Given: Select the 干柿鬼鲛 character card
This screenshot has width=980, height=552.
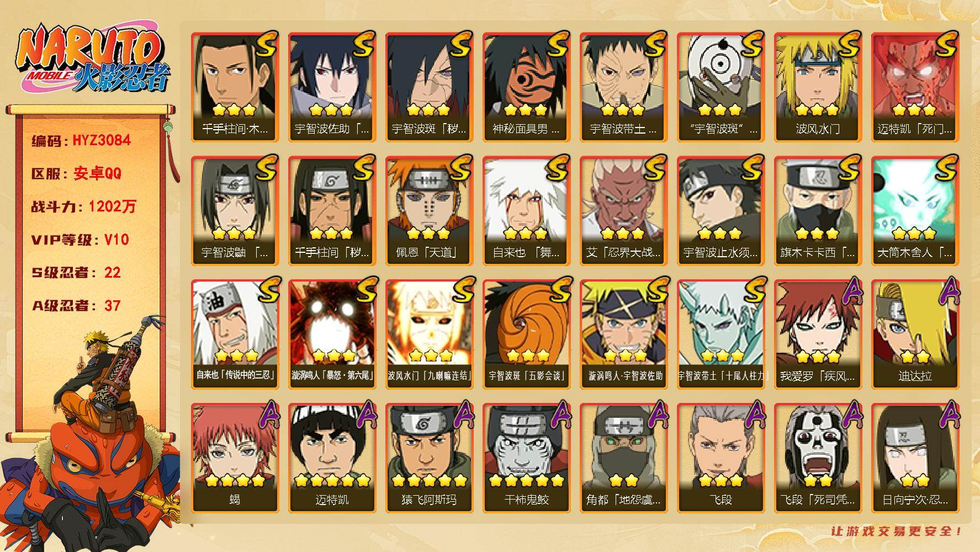Looking at the screenshot, I should (526, 458).
